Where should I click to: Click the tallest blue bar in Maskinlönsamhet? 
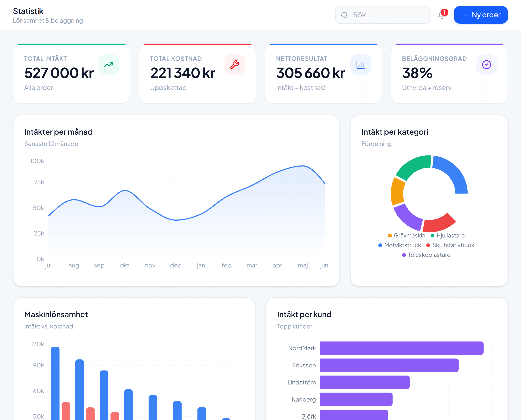(x=55, y=383)
